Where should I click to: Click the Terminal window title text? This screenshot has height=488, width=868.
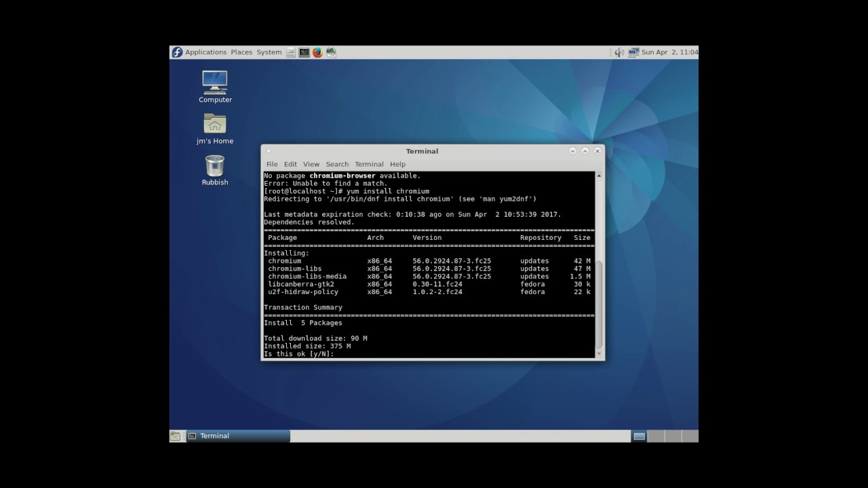422,151
